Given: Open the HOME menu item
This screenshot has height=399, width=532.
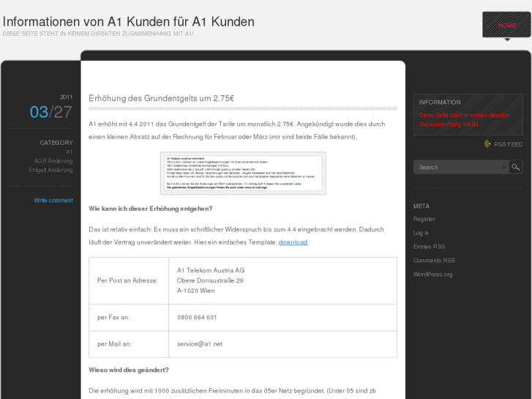Looking at the screenshot, I should pos(507,26).
